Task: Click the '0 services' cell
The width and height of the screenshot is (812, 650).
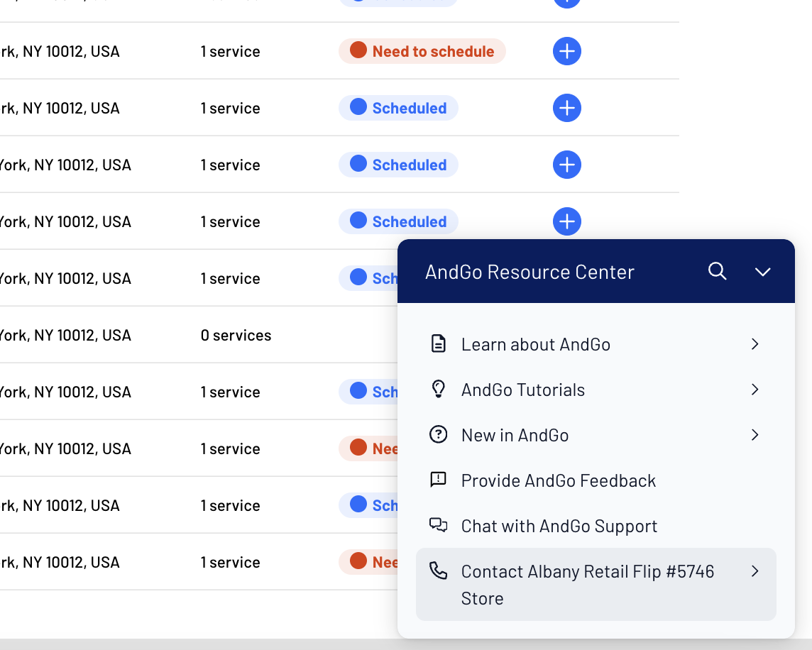Action: [236, 335]
